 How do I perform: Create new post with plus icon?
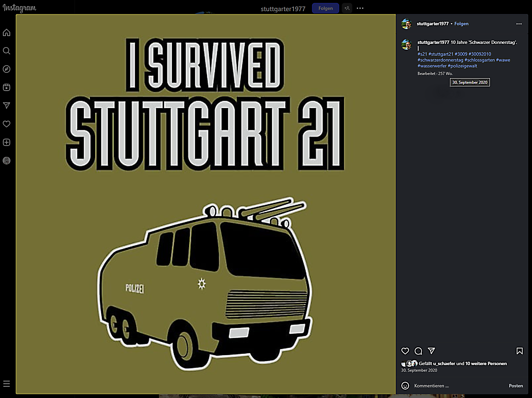click(7, 142)
